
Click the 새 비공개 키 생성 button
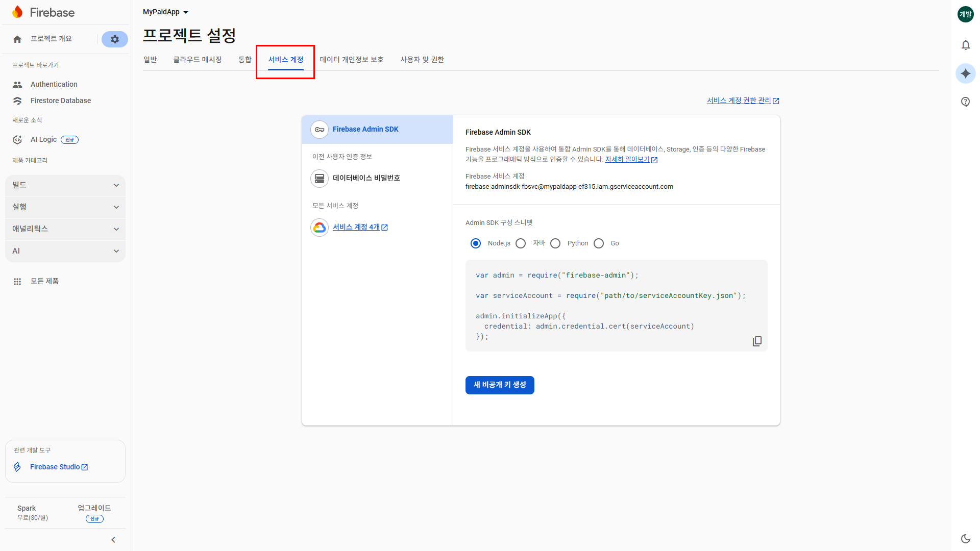499,385
